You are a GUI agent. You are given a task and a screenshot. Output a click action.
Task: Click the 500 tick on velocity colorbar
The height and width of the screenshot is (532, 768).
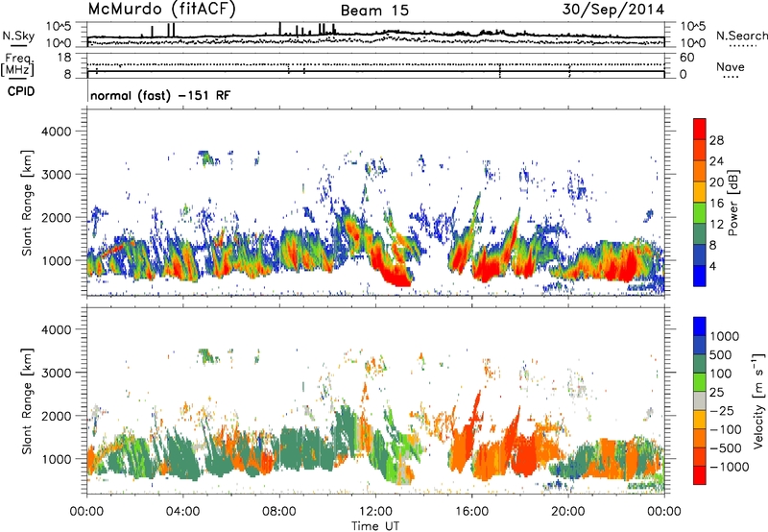click(x=721, y=354)
